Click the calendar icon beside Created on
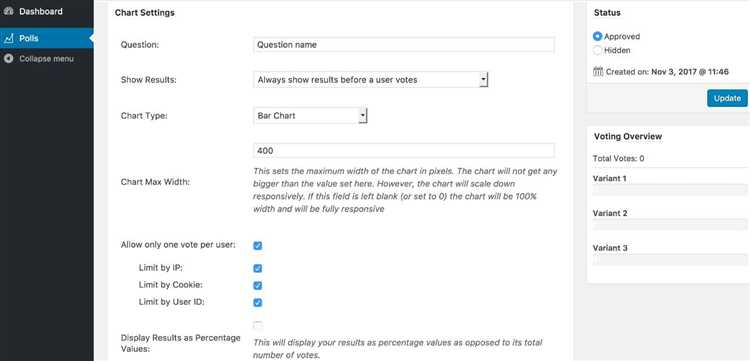Screen dimensions: 750x361 pos(598,72)
